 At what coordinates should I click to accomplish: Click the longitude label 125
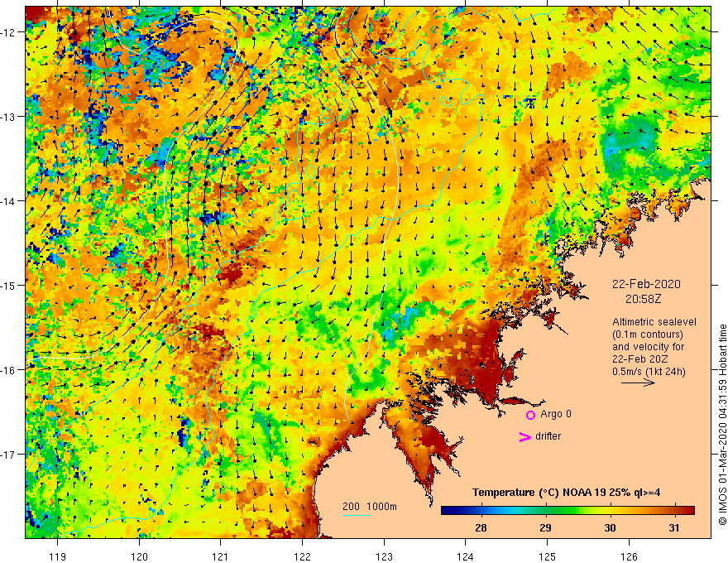click(x=547, y=556)
